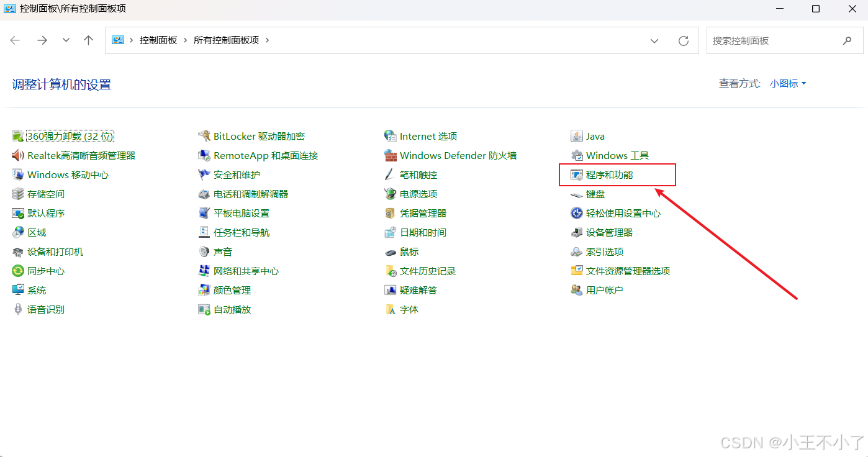Open the 笔和触控 pen icon
The height and width of the screenshot is (457, 868).
tap(391, 174)
